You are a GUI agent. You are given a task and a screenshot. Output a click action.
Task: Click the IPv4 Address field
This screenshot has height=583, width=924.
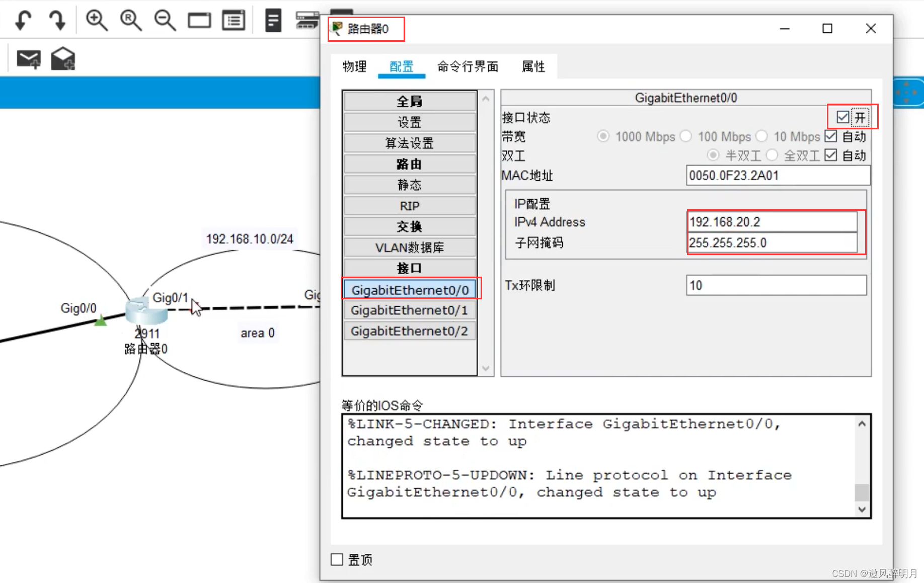[x=772, y=222]
